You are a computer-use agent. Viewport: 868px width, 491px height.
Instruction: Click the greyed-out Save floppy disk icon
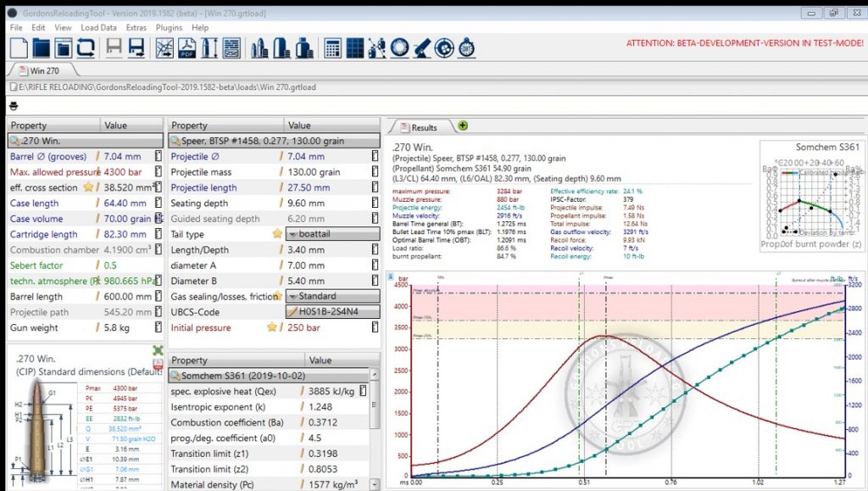[114, 48]
